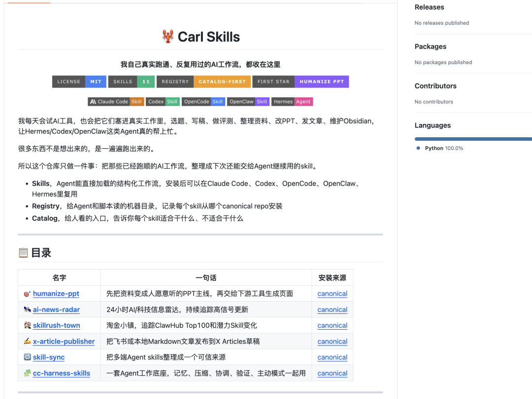
Task: Click 'No contributors' text
Action: click(x=433, y=101)
